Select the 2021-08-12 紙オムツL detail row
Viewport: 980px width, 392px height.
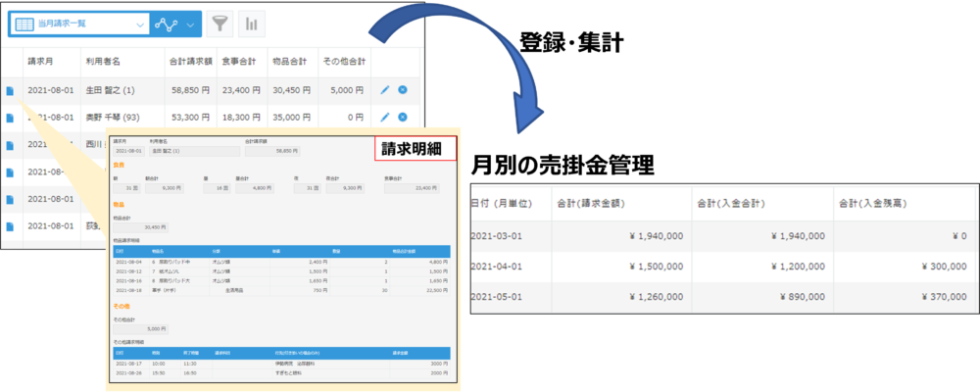pyautogui.click(x=282, y=272)
